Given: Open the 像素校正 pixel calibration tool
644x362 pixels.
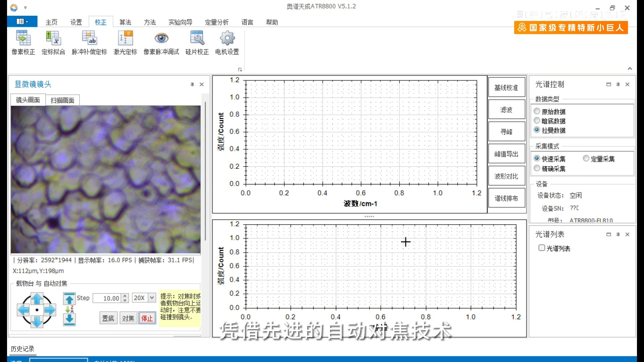Looking at the screenshot, I should coord(23,43).
